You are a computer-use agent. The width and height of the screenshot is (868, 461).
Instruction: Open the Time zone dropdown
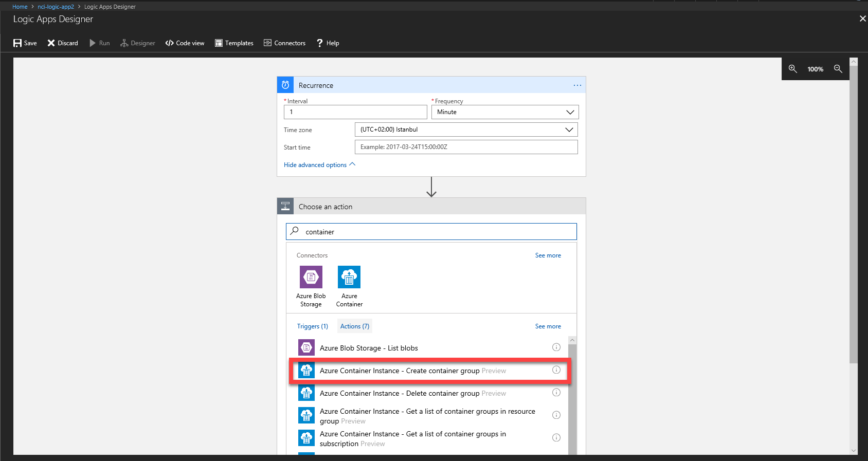[569, 130]
